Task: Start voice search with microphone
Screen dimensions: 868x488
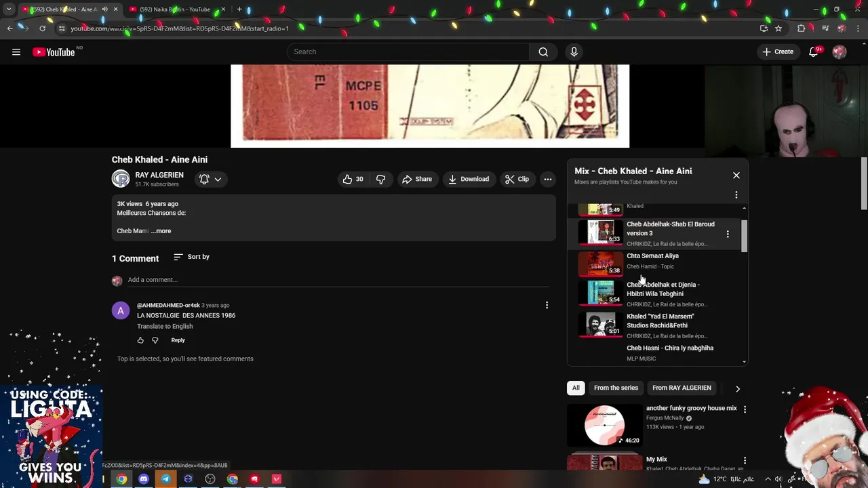Action: coord(574,52)
